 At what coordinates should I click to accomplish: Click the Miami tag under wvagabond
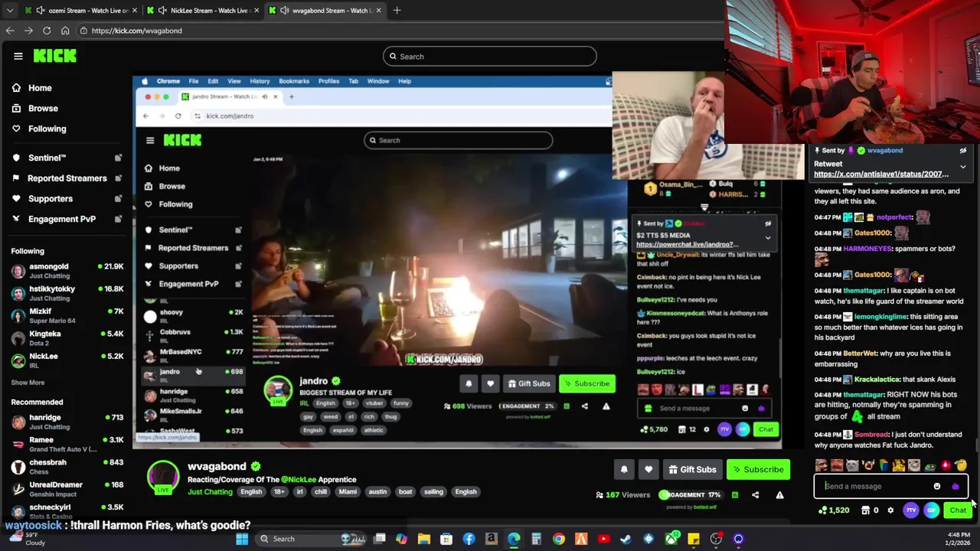(x=348, y=492)
